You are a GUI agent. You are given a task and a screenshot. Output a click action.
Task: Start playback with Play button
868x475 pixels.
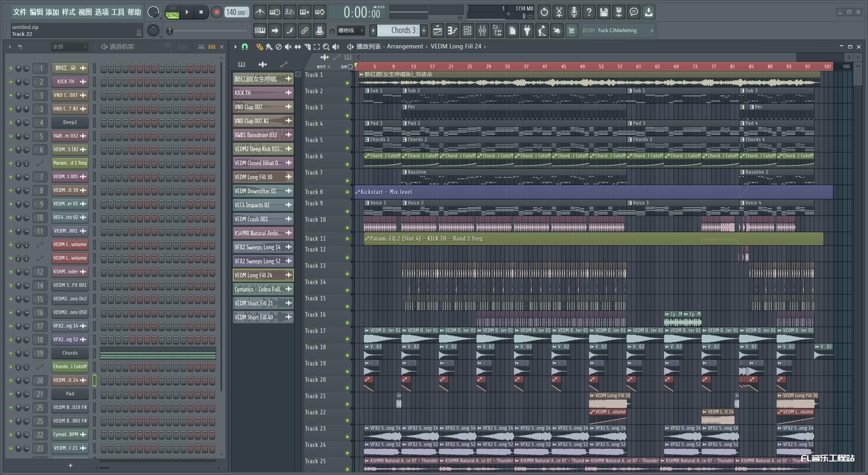click(187, 12)
